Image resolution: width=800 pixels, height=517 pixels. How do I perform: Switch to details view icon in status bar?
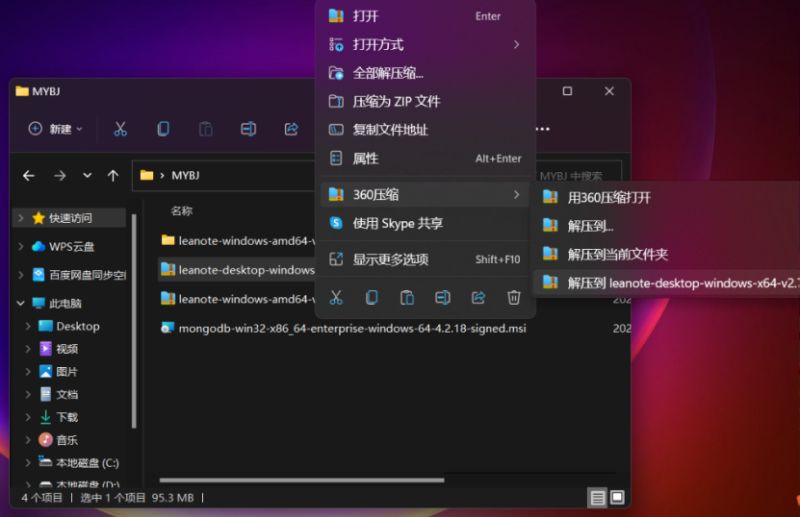[x=597, y=498]
